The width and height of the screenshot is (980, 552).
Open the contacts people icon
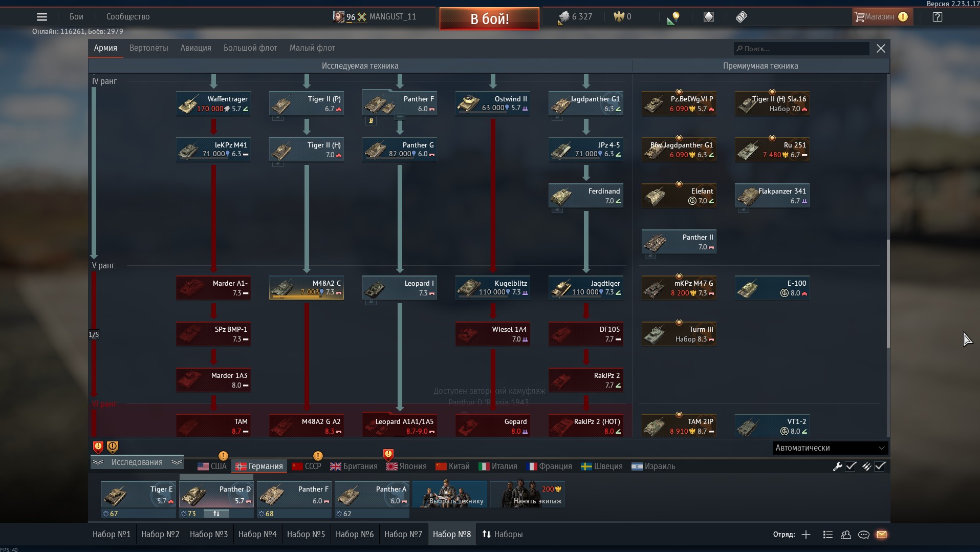(x=846, y=535)
